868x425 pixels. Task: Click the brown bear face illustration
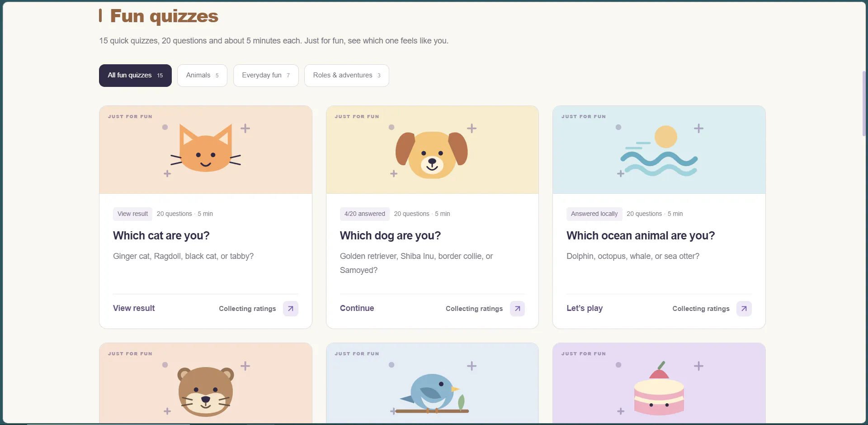tap(206, 392)
